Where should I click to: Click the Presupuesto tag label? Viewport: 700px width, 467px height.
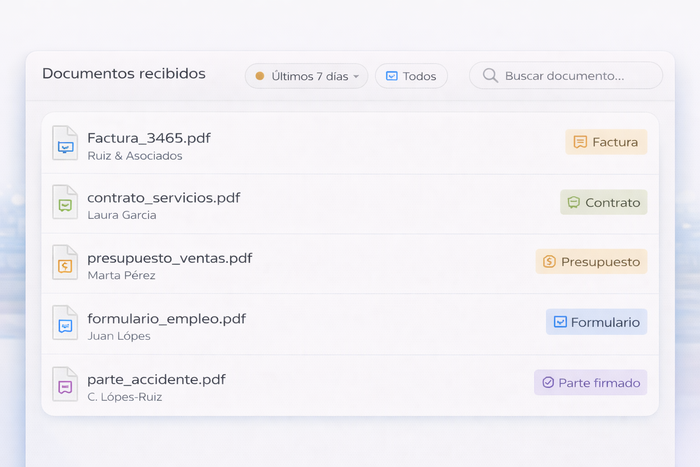click(592, 261)
